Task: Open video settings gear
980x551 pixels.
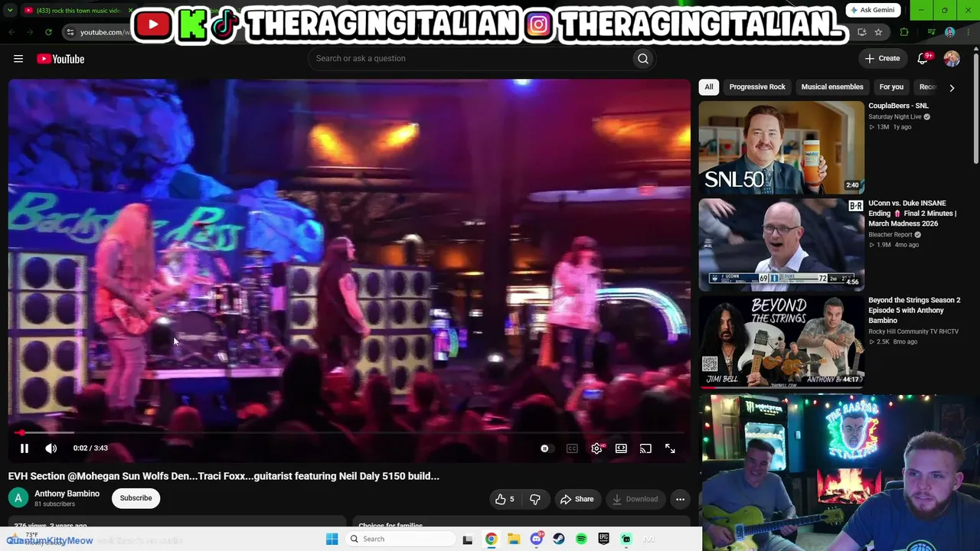Action: pos(596,448)
